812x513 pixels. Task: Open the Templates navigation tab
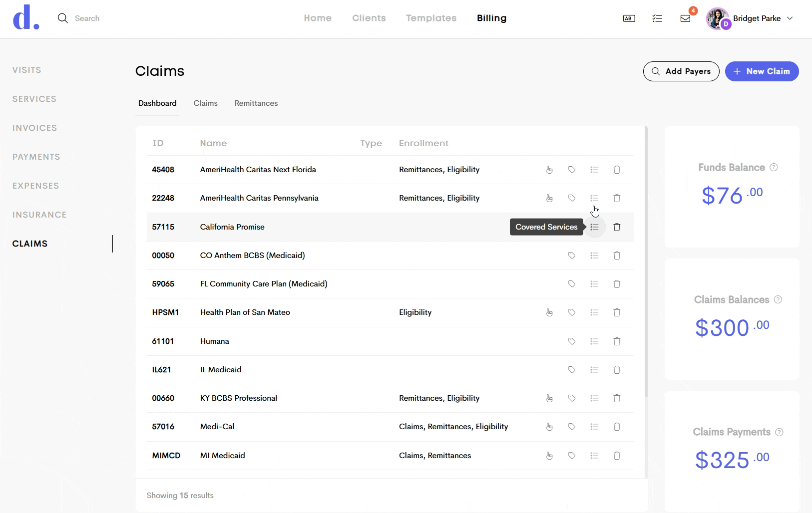tap(431, 18)
